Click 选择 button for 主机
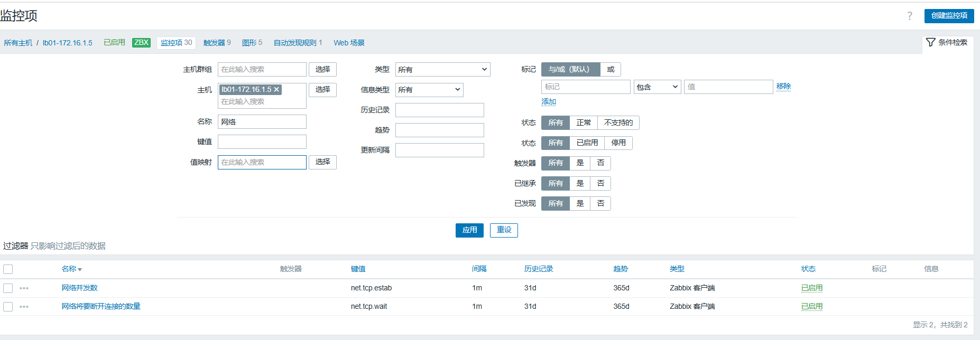Viewport: 980px width, 340px height. [x=322, y=90]
